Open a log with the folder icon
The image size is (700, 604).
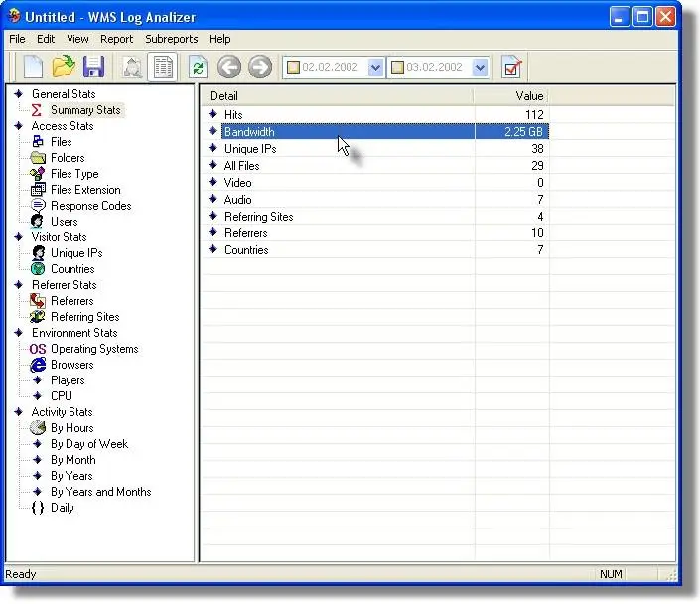pos(64,67)
